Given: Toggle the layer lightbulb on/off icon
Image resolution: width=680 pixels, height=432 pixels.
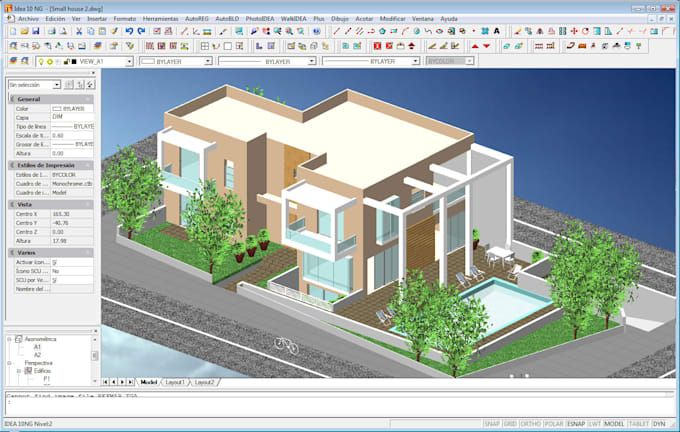Looking at the screenshot, I should (x=41, y=62).
